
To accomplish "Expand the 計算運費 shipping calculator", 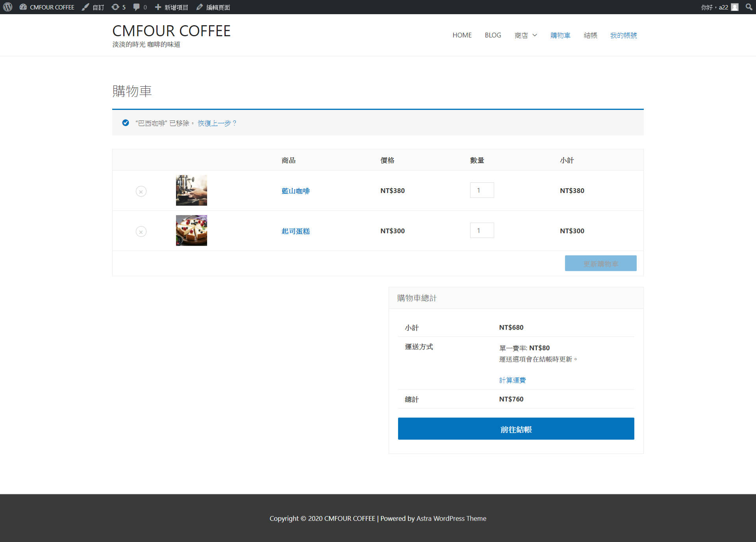I will [x=512, y=380].
